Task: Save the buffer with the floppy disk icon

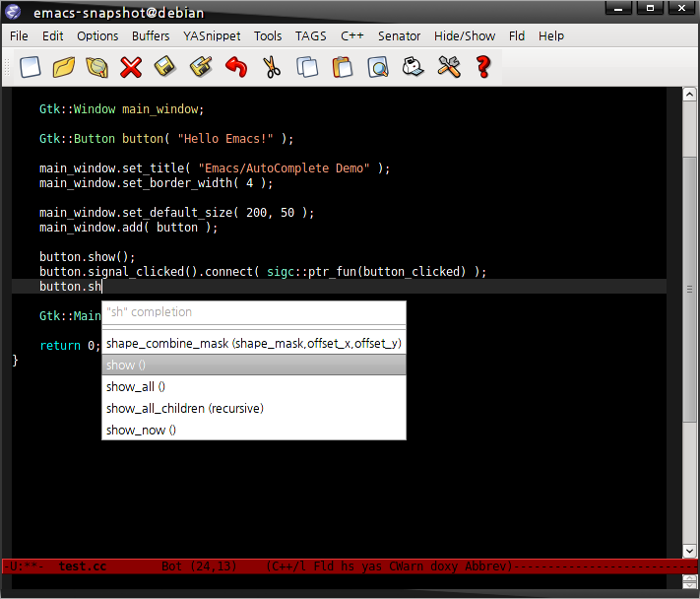Action: click(165, 67)
